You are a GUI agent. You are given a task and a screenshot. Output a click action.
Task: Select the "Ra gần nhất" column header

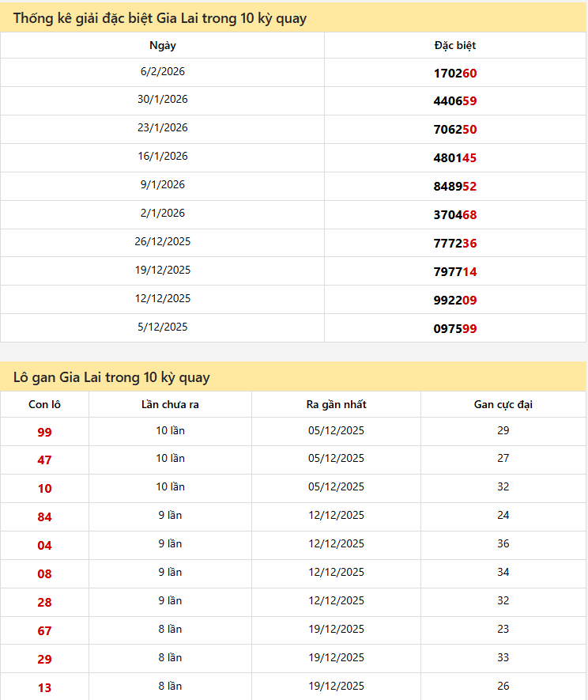click(336, 404)
